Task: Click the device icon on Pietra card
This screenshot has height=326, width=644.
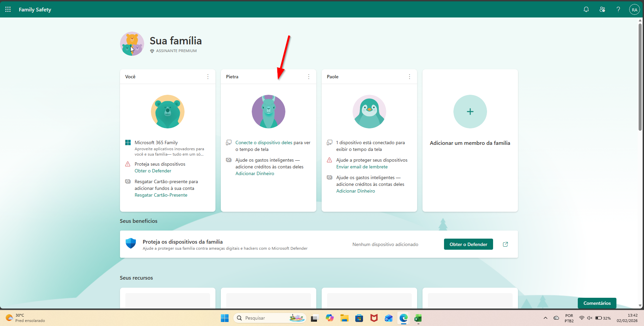Action: click(x=229, y=142)
